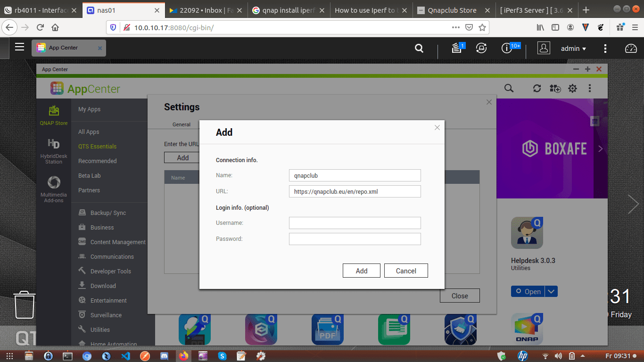Image resolution: width=644 pixels, height=362 pixels.
Task: Open App Center settings gear icon
Action: (x=572, y=88)
